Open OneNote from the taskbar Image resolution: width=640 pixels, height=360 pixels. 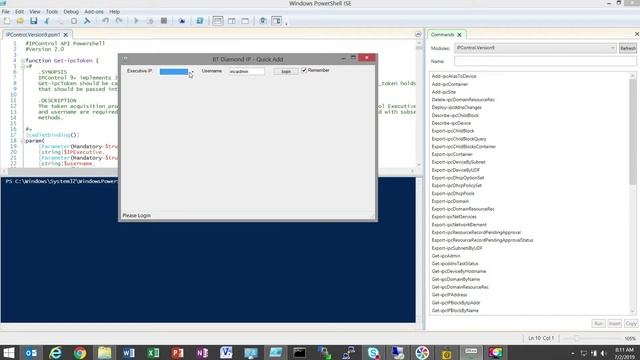(202, 353)
